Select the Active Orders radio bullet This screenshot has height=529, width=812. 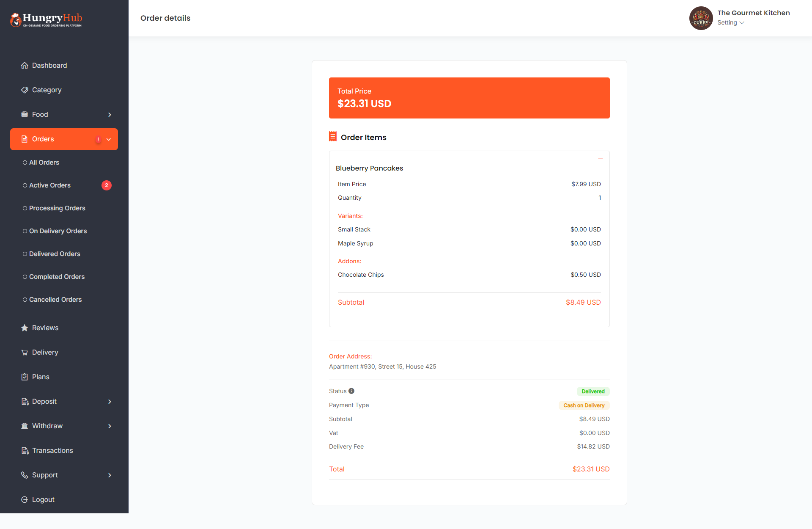(25, 185)
